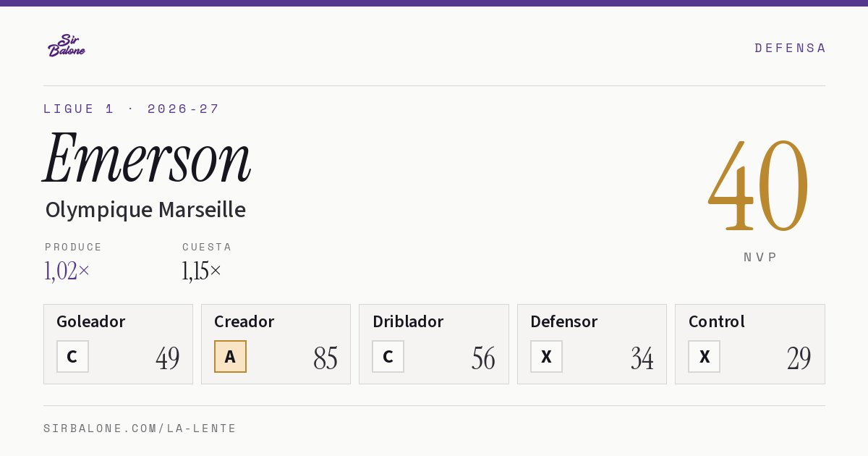Click the Produce 1,02× value
The image size is (868, 456).
pos(67,271)
